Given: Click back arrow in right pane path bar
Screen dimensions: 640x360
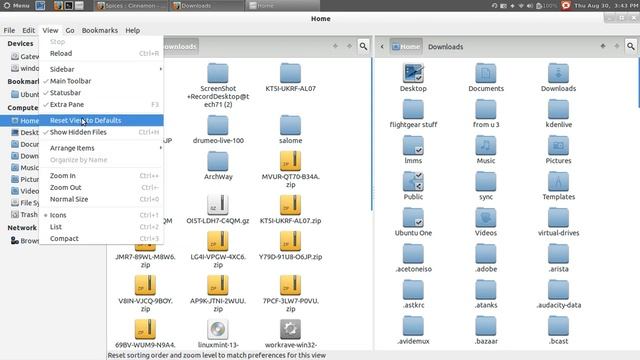Looking at the screenshot, I should pyautogui.click(x=382, y=47).
